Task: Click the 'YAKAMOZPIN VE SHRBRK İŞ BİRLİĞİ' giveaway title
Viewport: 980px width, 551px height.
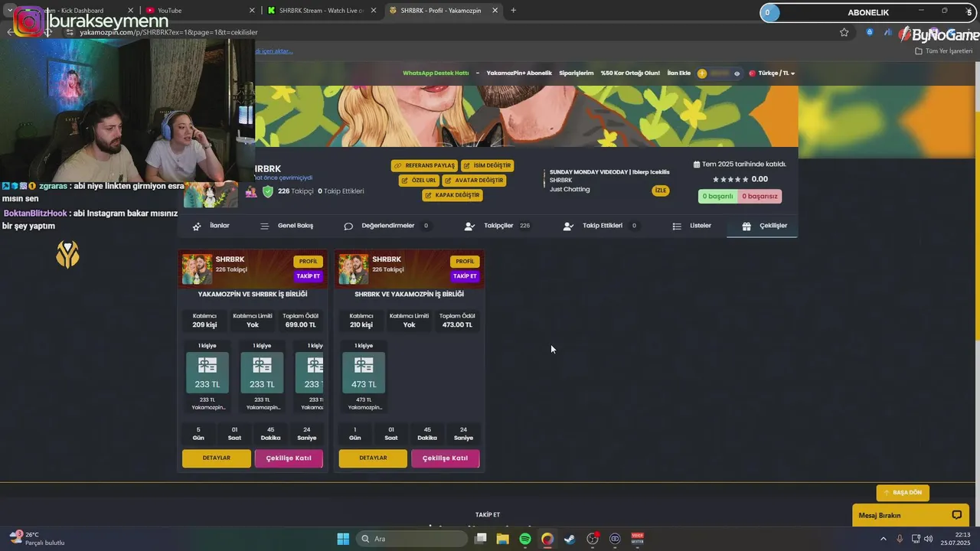Action: point(253,294)
